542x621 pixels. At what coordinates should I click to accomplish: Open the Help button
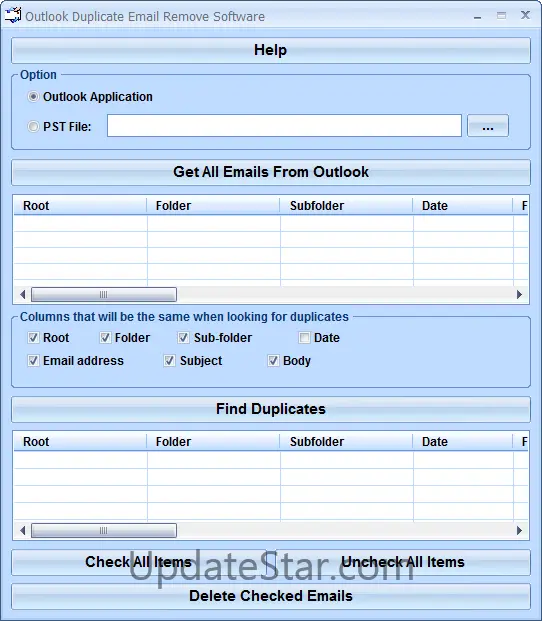point(271,50)
